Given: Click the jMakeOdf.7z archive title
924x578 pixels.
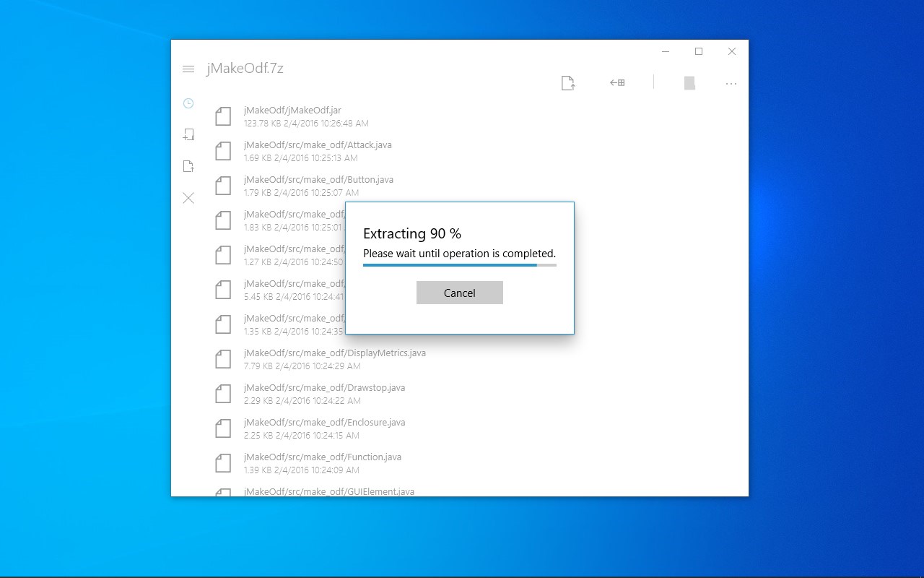Looking at the screenshot, I should 245,69.
